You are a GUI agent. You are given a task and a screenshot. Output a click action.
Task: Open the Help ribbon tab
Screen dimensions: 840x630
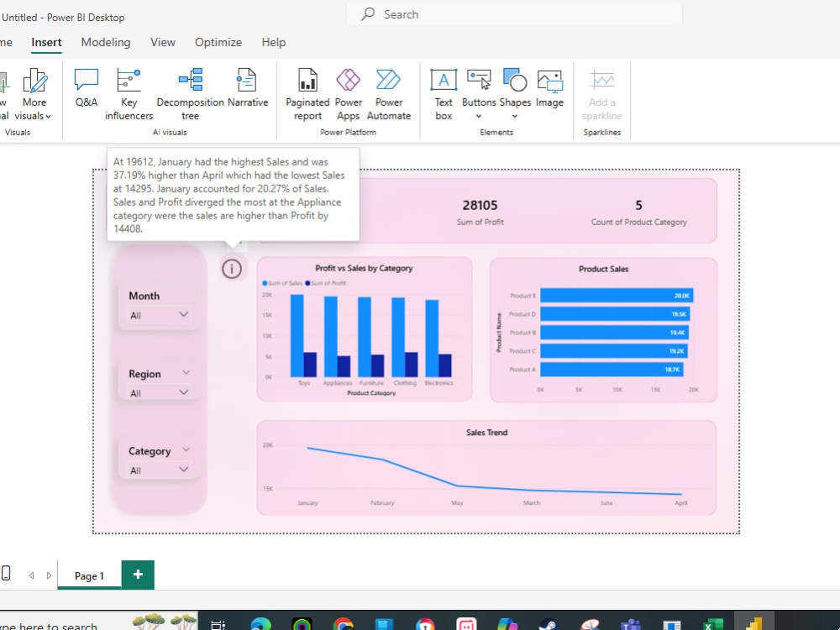(273, 42)
